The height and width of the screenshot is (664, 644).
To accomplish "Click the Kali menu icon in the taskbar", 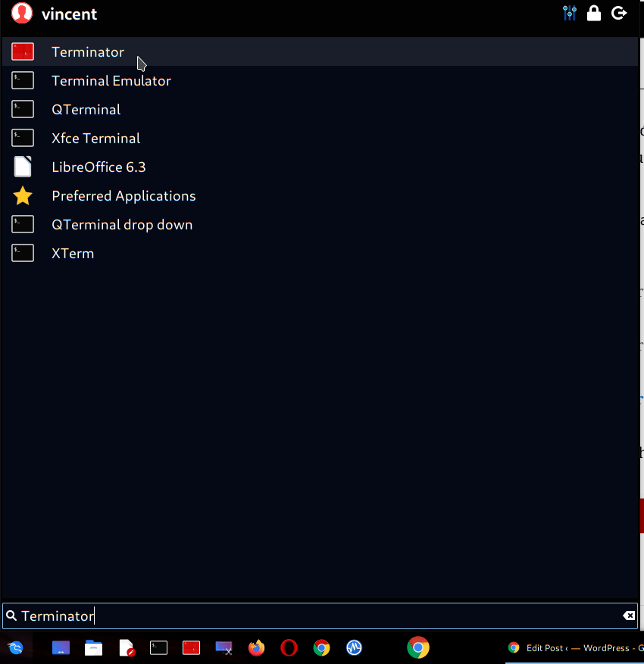I will 15,647.
